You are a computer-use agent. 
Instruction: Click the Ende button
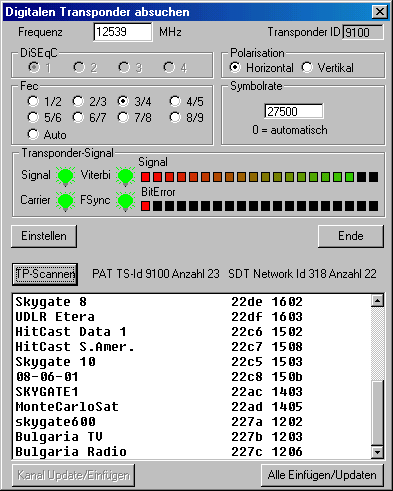[351, 236]
